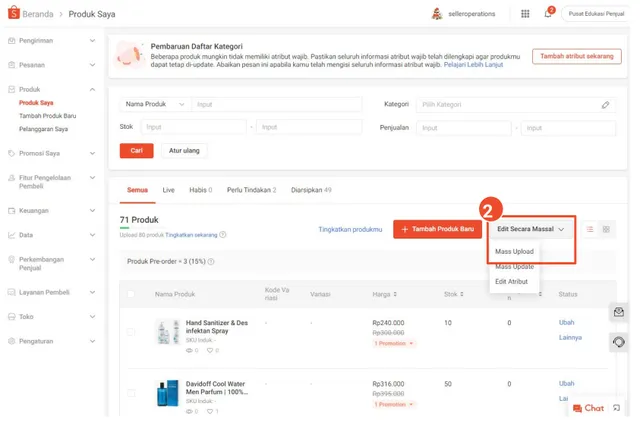Click the Data chart icon
The image size is (640, 422).
(12, 235)
